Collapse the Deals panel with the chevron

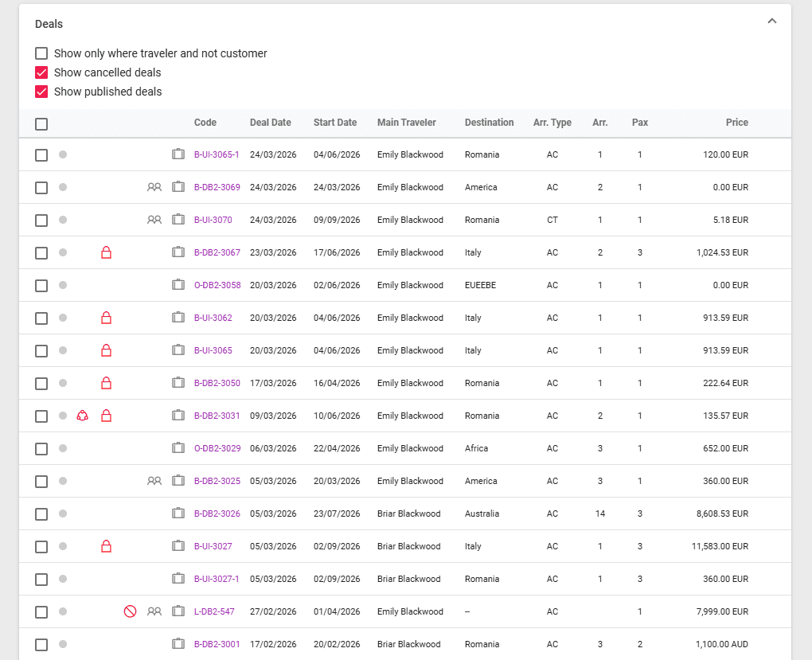click(771, 21)
